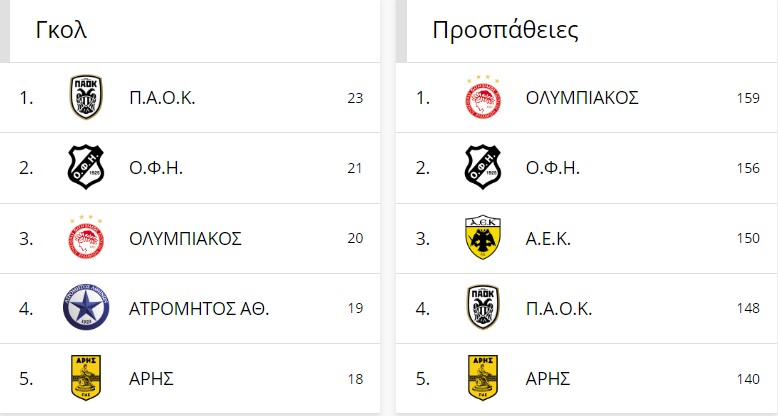
Task: Click the Aris crest in Γκολ list
Action: 86,378
